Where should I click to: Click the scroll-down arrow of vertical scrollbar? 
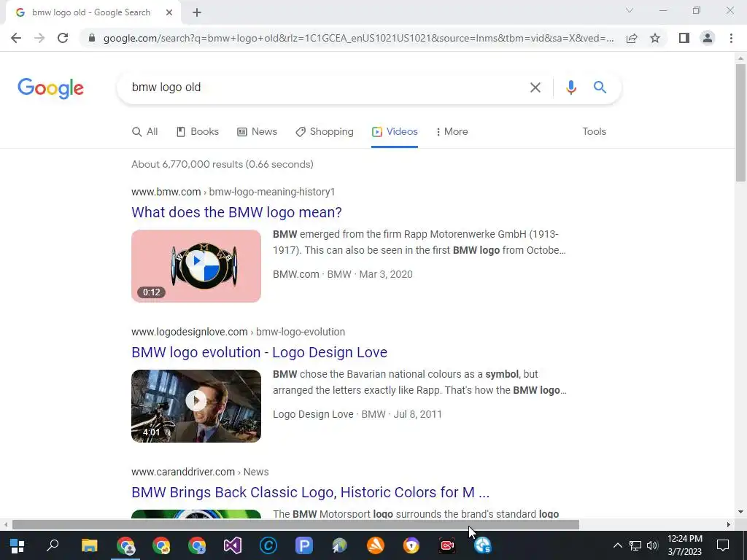pos(740,513)
